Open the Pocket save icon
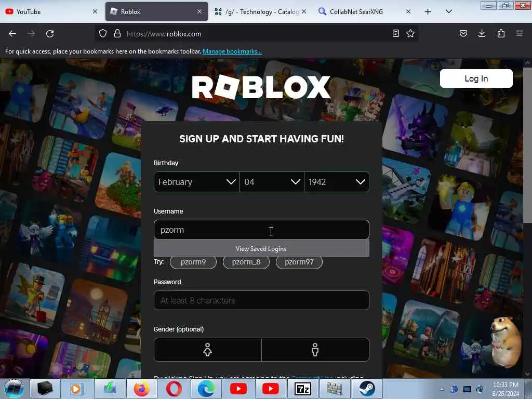 click(463, 33)
